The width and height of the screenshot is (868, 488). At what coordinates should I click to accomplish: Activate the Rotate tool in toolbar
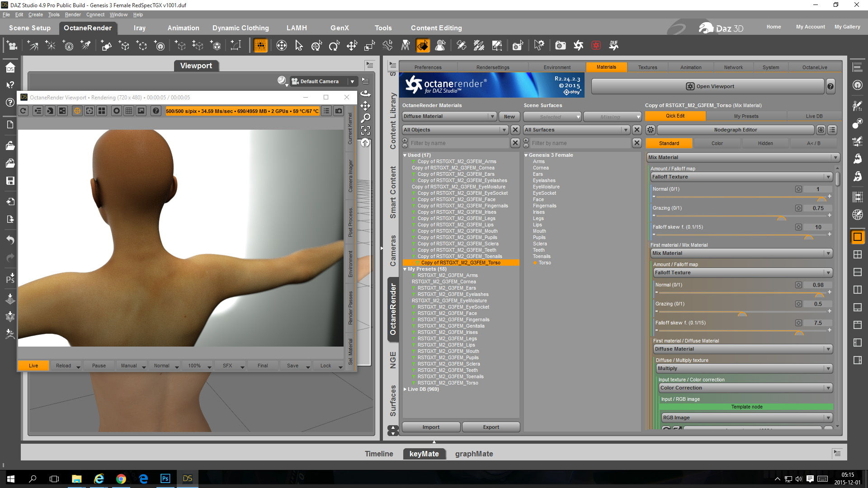(334, 45)
